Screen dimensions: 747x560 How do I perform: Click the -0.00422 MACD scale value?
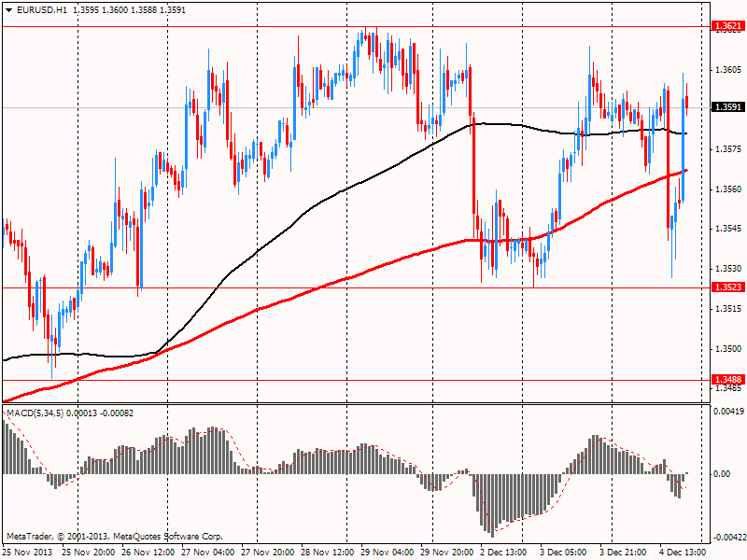[729, 538]
